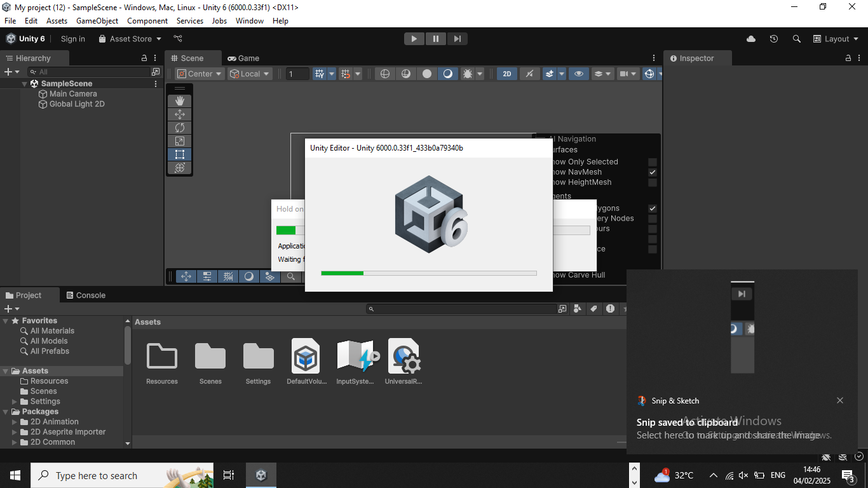
Task: Open the Asset Store button
Action: (130, 39)
